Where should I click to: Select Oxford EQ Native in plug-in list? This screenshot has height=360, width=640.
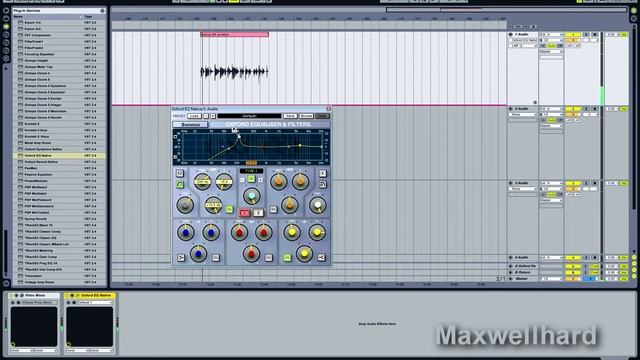(x=60, y=156)
